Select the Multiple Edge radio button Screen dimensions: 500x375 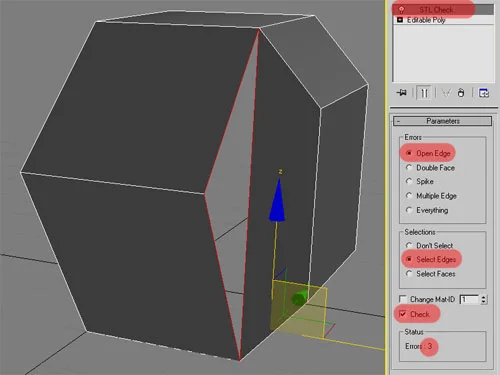[x=409, y=196]
